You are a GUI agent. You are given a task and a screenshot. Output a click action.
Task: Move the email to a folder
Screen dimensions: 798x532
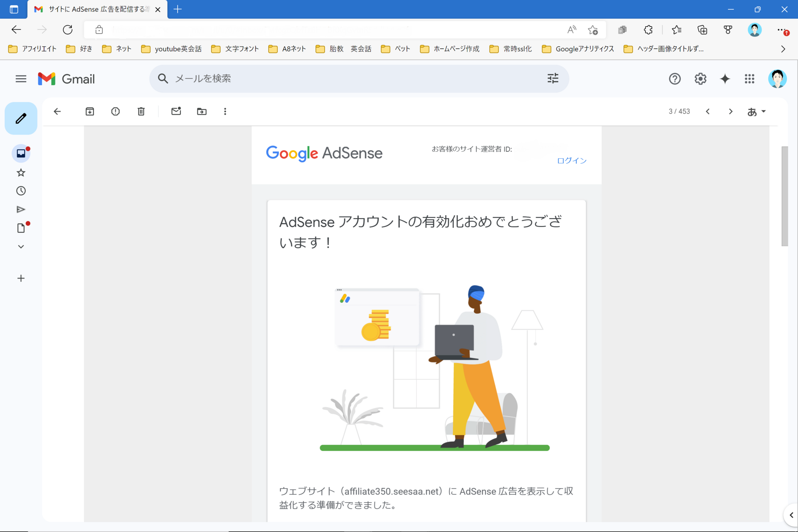(202, 111)
